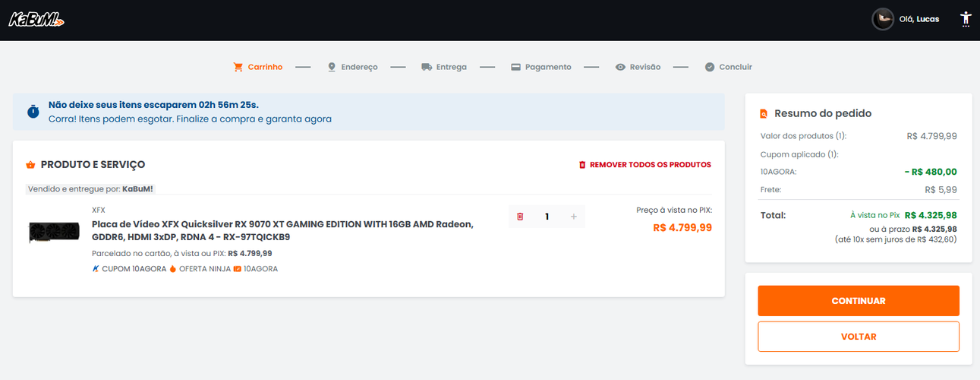Click the OFERTA NINJA tag text
Viewport: 980px width, 380px height.
[205, 269]
